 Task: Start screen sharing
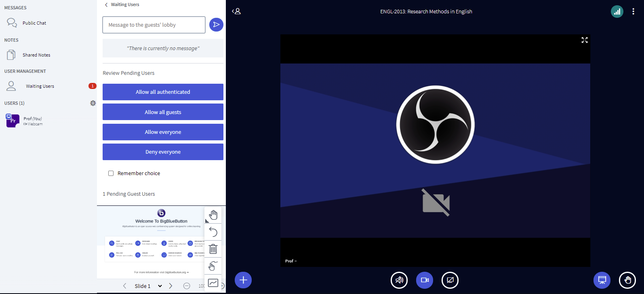tap(450, 280)
